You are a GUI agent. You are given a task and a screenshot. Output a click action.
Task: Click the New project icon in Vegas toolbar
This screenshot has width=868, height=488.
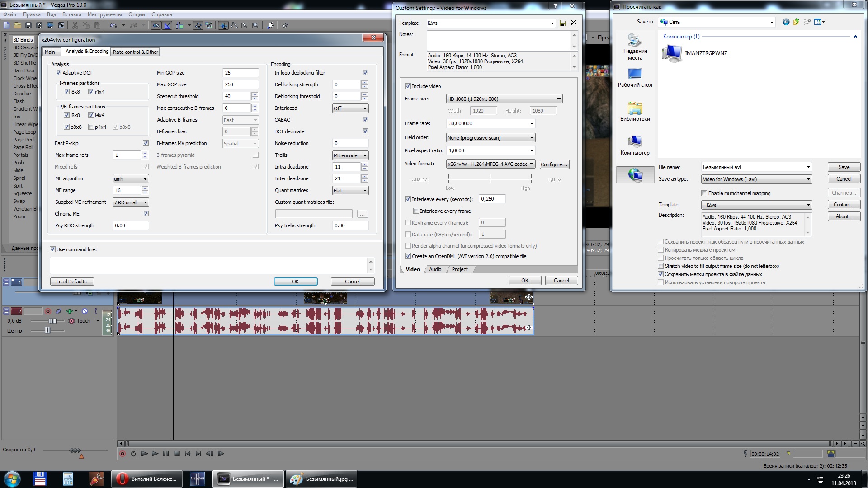pyautogui.click(x=6, y=25)
